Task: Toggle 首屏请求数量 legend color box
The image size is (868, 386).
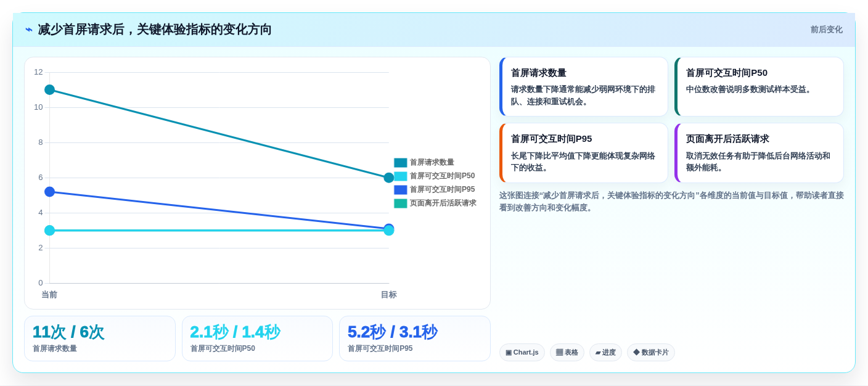Action: point(401,163)
